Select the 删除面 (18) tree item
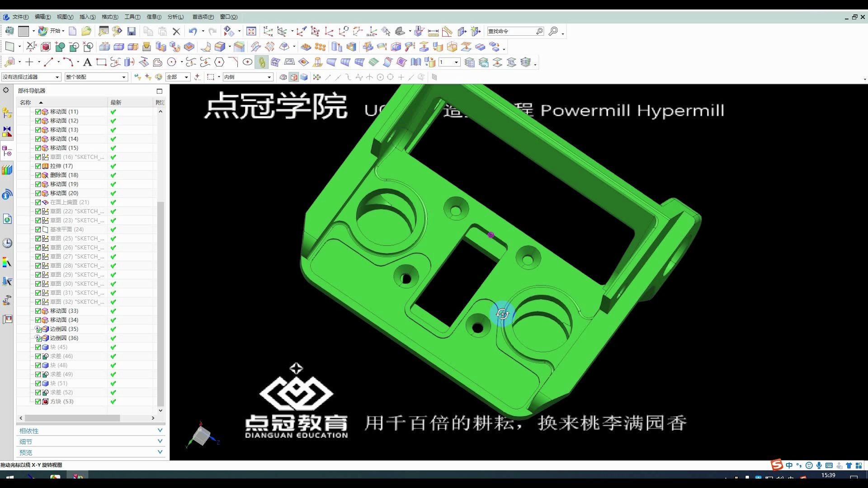This screenshot has width=868, height=488. pyautogui.click(x=63, y=175)
